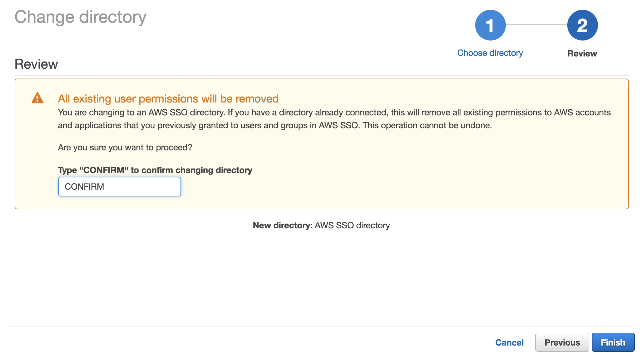This screenshot has height=356, width=644.
Task: Select the Review step label in wizard
Action: (x=582, y=53)
